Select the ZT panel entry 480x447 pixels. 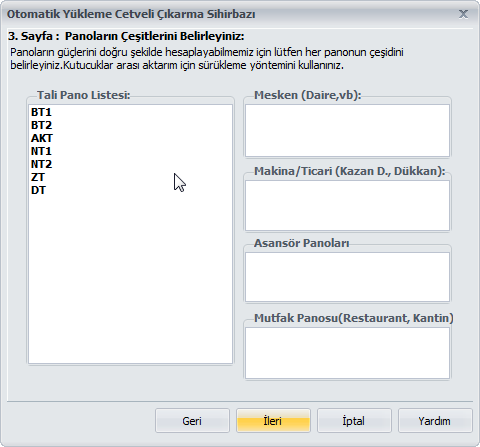tap(38, 177)
